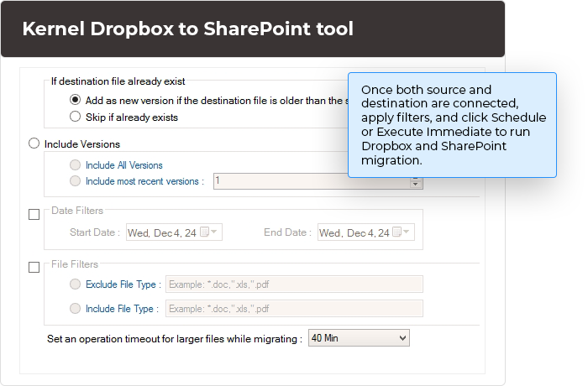Select Add as new version radio option

click(x=75, y=100)
